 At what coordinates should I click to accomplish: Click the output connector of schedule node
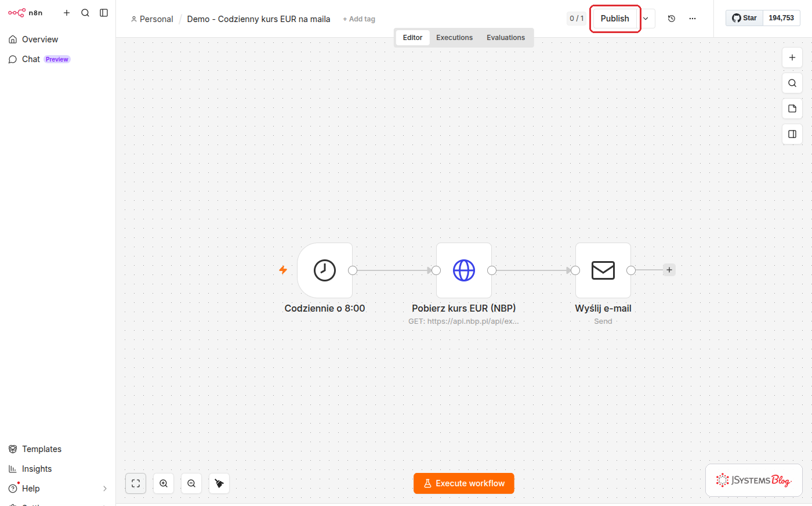353,270
